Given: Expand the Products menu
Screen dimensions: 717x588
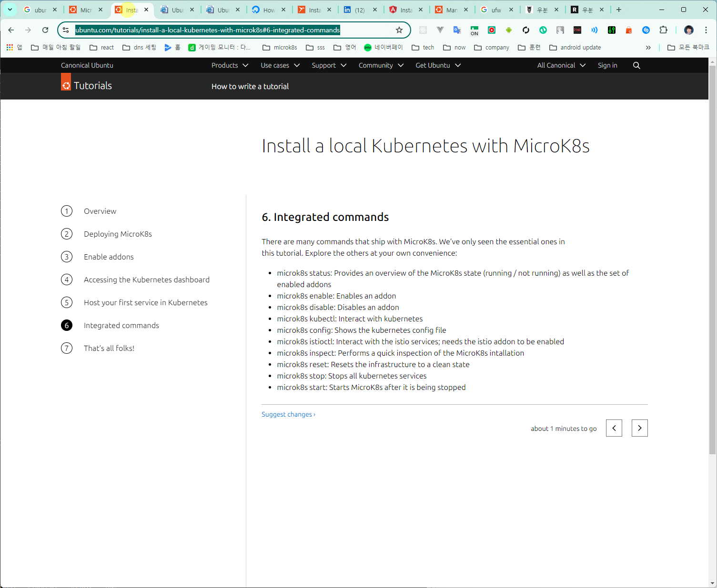Looking at the screenshot, I should point(230,65).
